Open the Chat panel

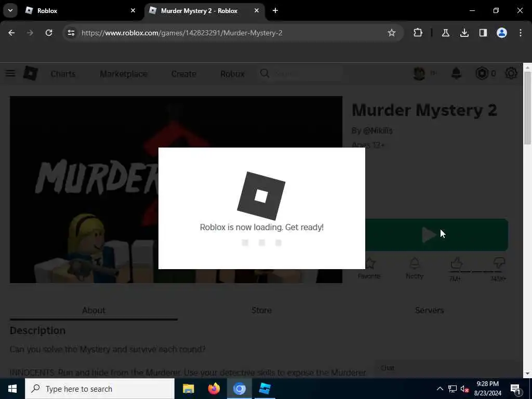445,368
